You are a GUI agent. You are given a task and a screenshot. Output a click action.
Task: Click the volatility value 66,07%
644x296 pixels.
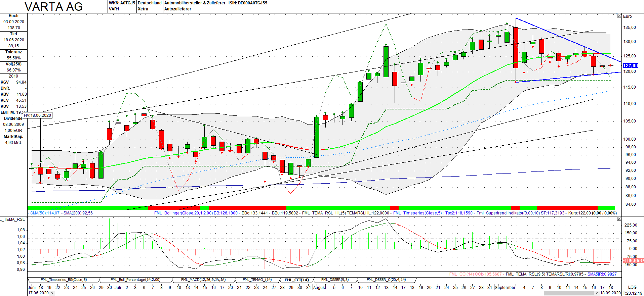[14, 70]
